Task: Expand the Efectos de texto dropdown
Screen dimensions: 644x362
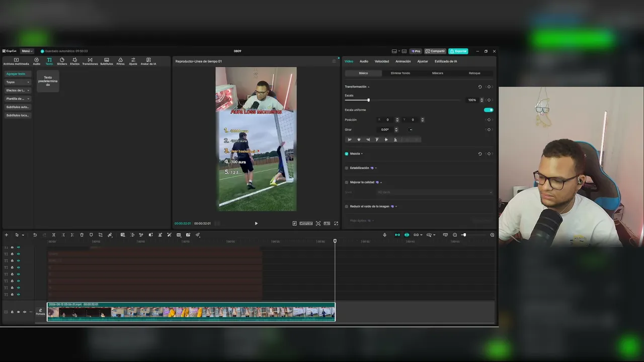Action: (x=18, y=90)
